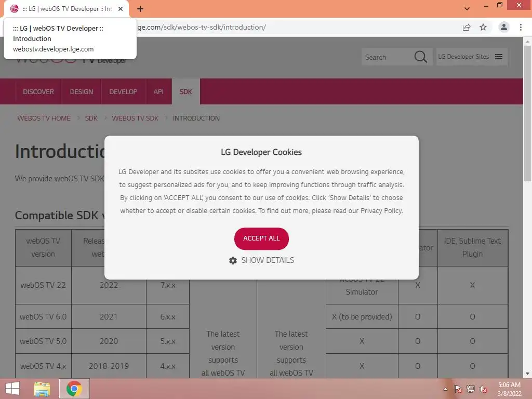Screen dimensions: 532x399
Task: Open the DESIGN nav menu
Action: (82, 91)
